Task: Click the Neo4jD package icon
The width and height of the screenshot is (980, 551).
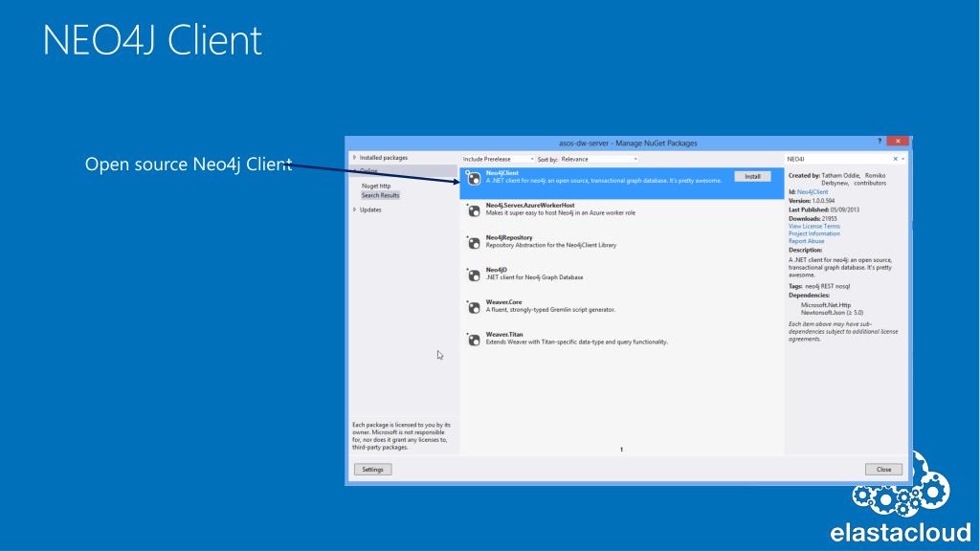Action: [475, 275]
